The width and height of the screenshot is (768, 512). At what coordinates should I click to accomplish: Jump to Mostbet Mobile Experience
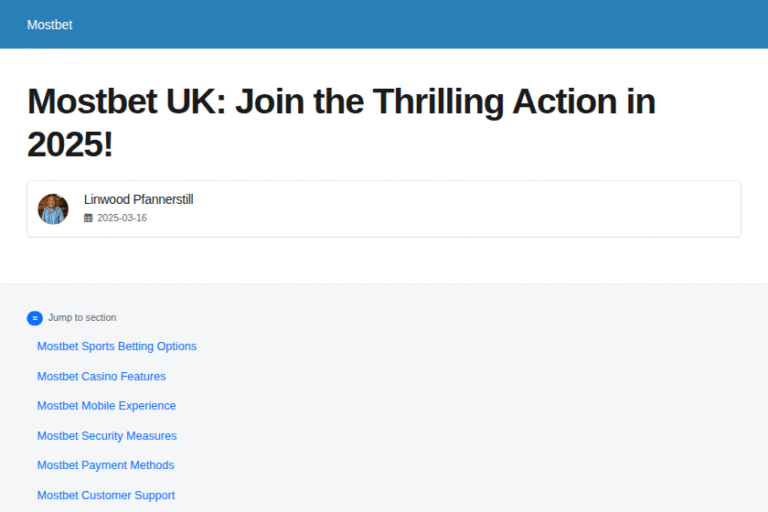[x=106, y=406]
